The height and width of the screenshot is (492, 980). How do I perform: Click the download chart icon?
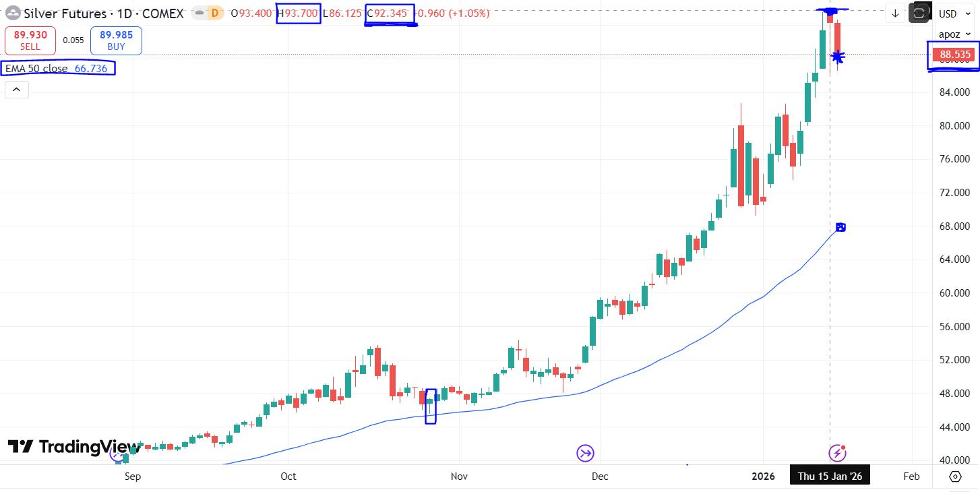(895, 13)
